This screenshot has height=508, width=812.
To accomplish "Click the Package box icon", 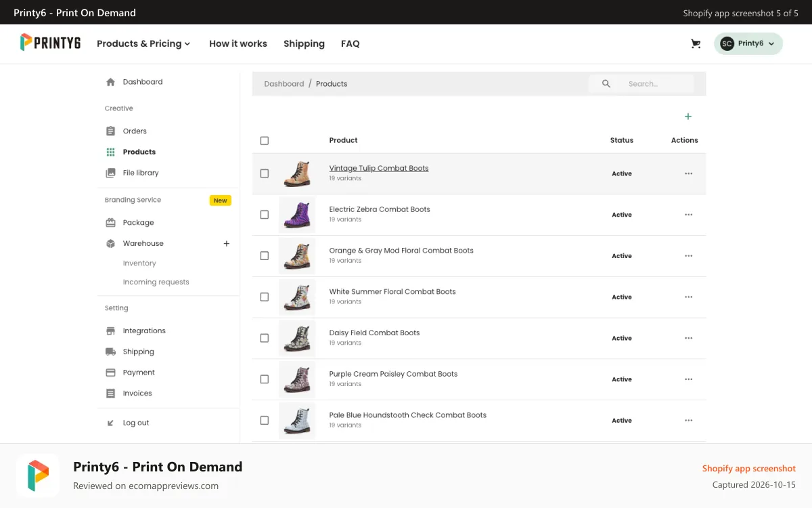I will [110, 223].
